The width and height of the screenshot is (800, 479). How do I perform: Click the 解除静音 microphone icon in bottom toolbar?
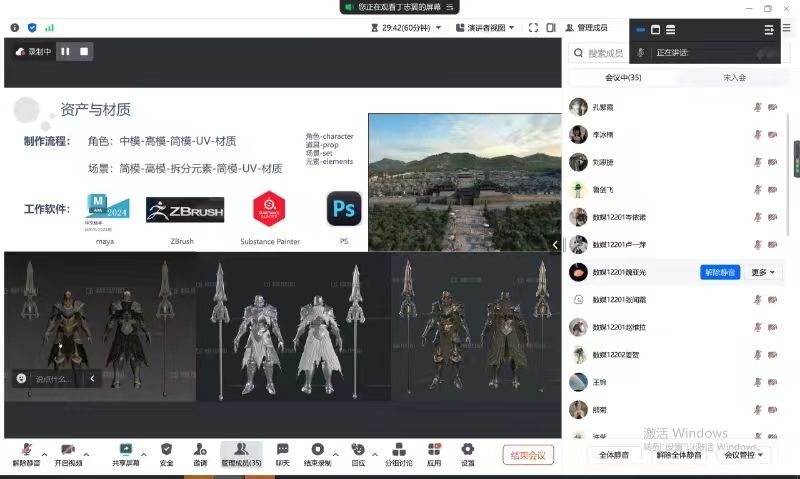pos(25,450)
